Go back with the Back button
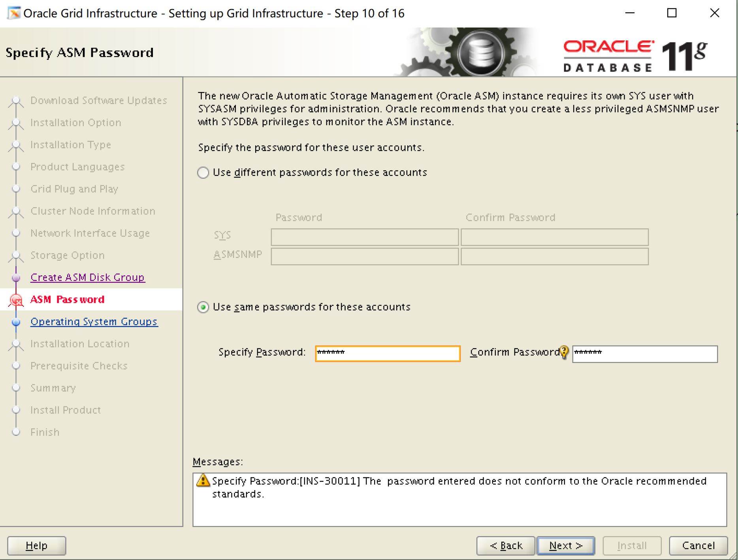738x560 pixels. (x=506, y=545)
